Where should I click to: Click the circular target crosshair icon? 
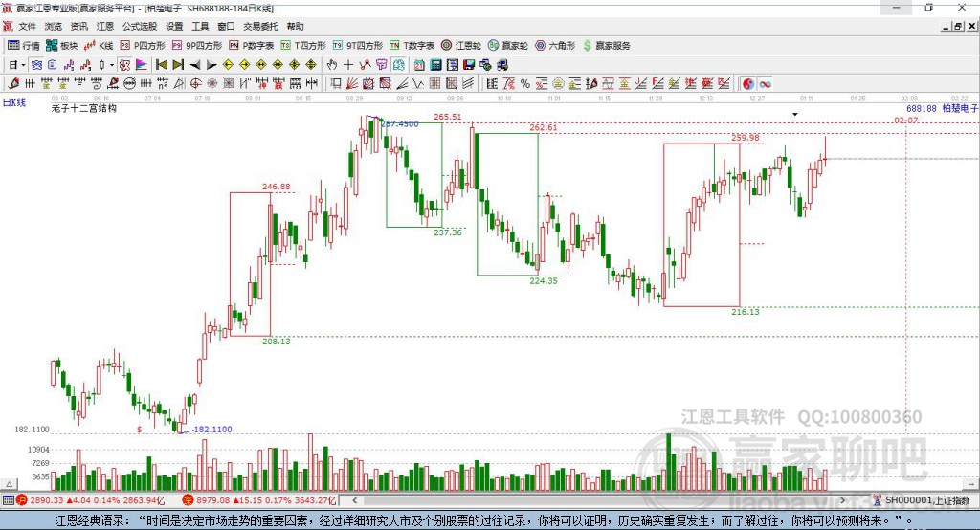(195, 84)
